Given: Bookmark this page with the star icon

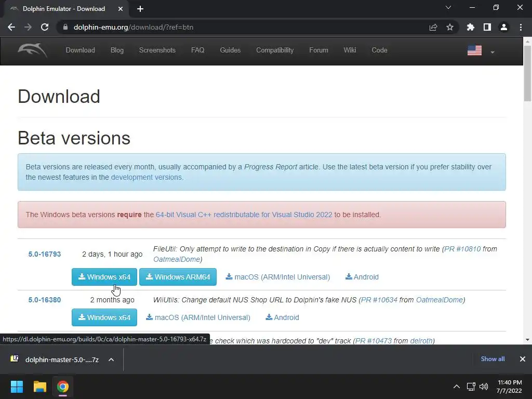Looking at the screenshot, I should click(x=450, y=27).
